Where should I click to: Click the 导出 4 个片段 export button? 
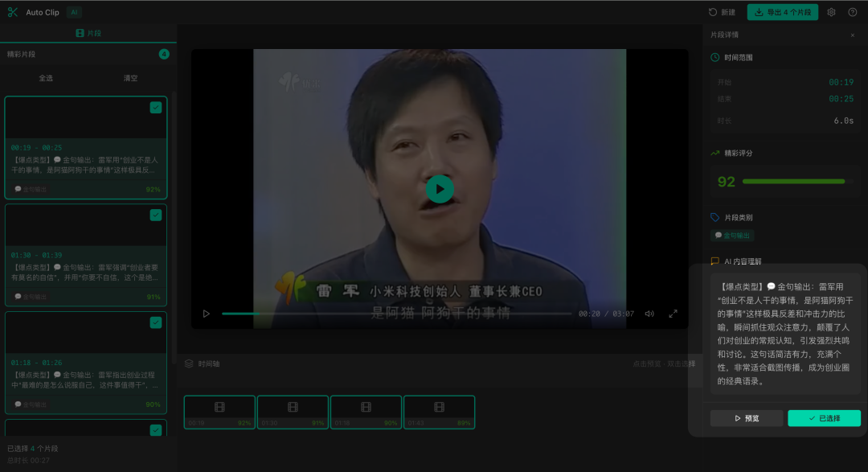click(783, 12)
